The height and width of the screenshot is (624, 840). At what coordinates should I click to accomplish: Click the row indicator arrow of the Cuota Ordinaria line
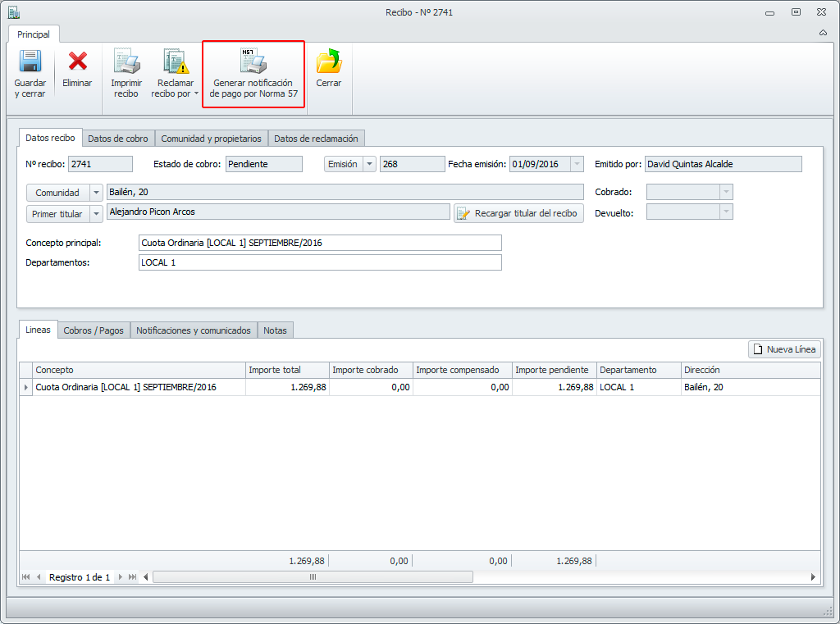(x=25, y=387)
